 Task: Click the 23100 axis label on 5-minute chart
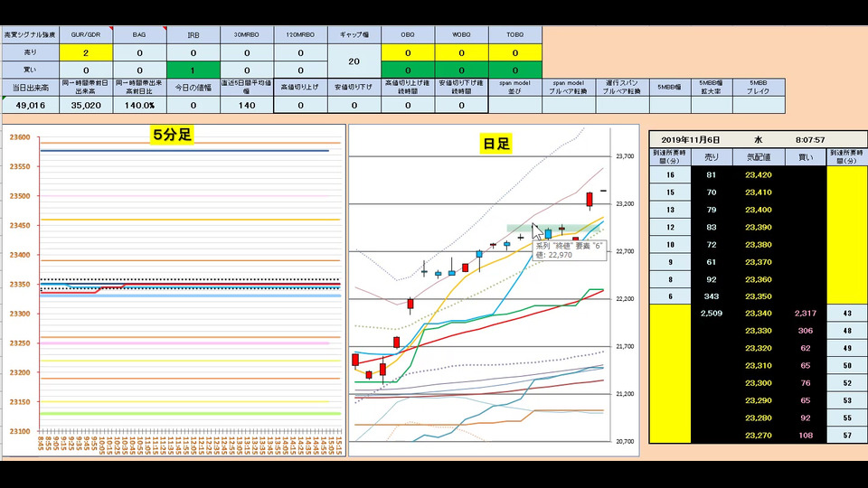point(20,431)
